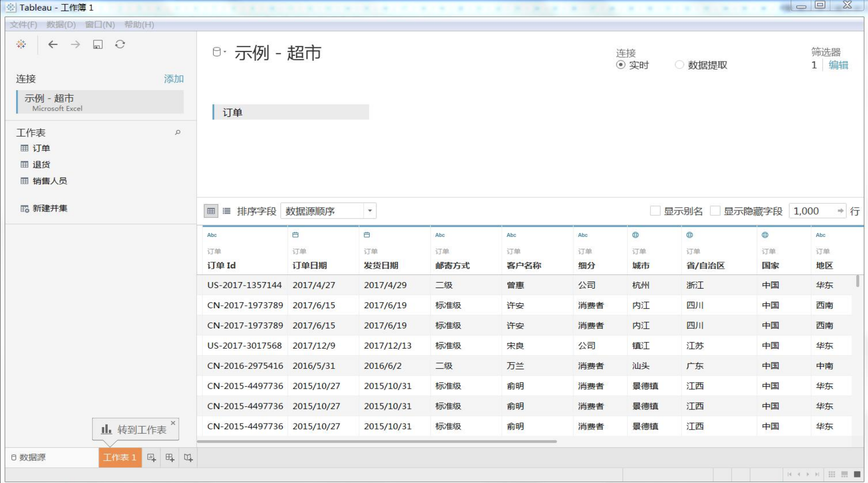This screenshot has width=868, height=483.
Task: Save the workbook using the disk icon
Action: (x=98, y=44)
